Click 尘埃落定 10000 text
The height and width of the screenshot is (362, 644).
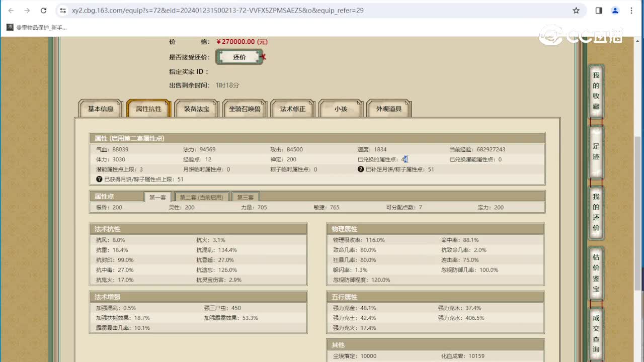354,356
